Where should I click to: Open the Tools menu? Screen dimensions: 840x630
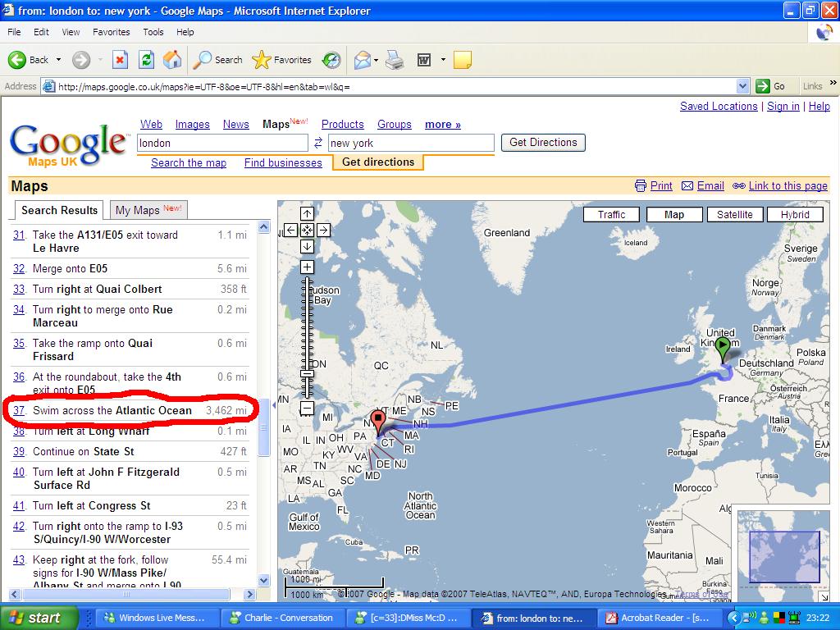tap(153, 32)
